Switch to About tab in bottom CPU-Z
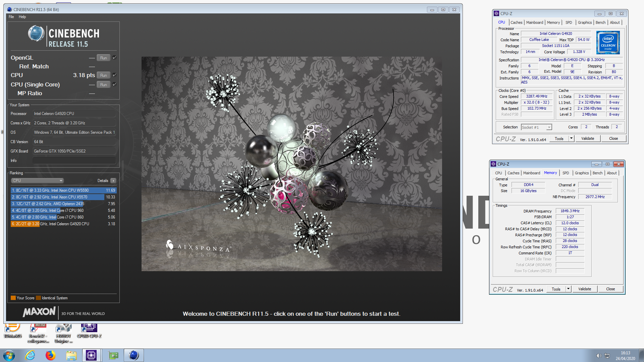 [x=611, y=173]
